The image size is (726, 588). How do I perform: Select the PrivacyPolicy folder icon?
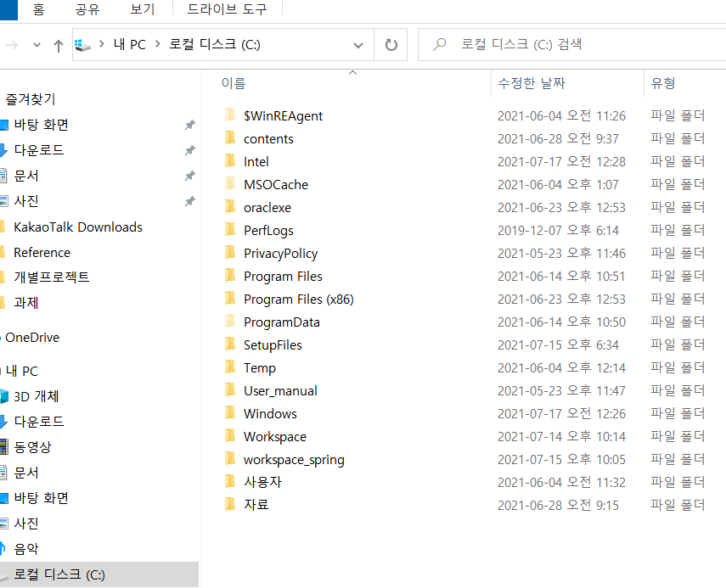(229, 253)
